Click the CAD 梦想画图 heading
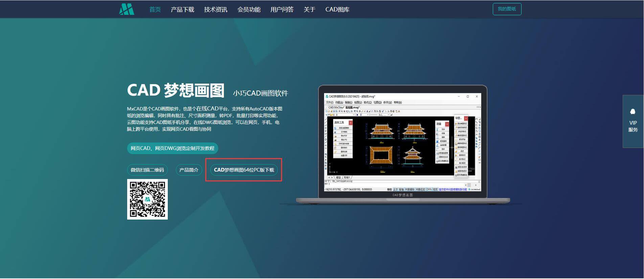The height and width of the screenshot is (279, 644). pos(176,91)
